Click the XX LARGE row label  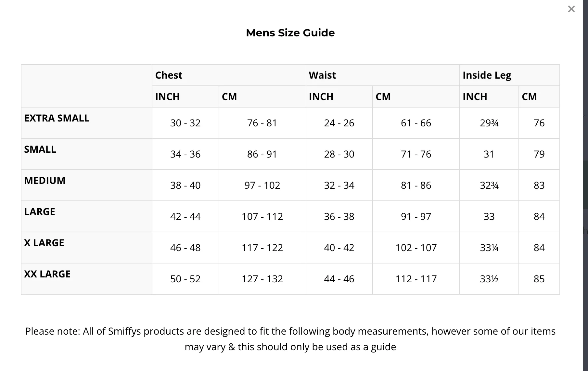tap(47, 274)
